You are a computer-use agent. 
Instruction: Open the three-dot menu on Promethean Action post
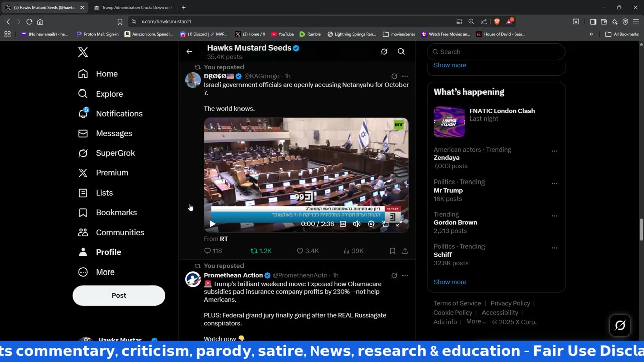pos(405,275)
